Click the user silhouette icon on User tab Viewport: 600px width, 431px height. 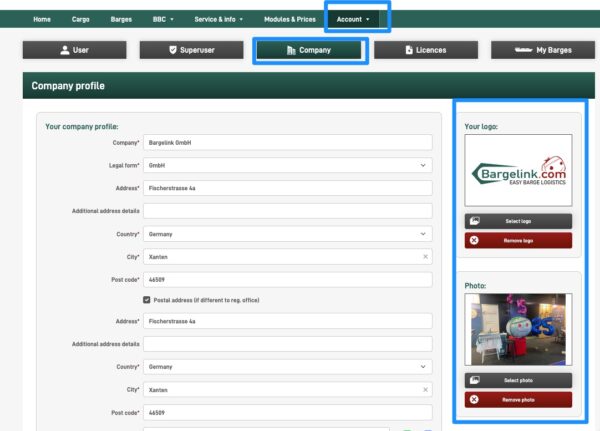[65, 50]
